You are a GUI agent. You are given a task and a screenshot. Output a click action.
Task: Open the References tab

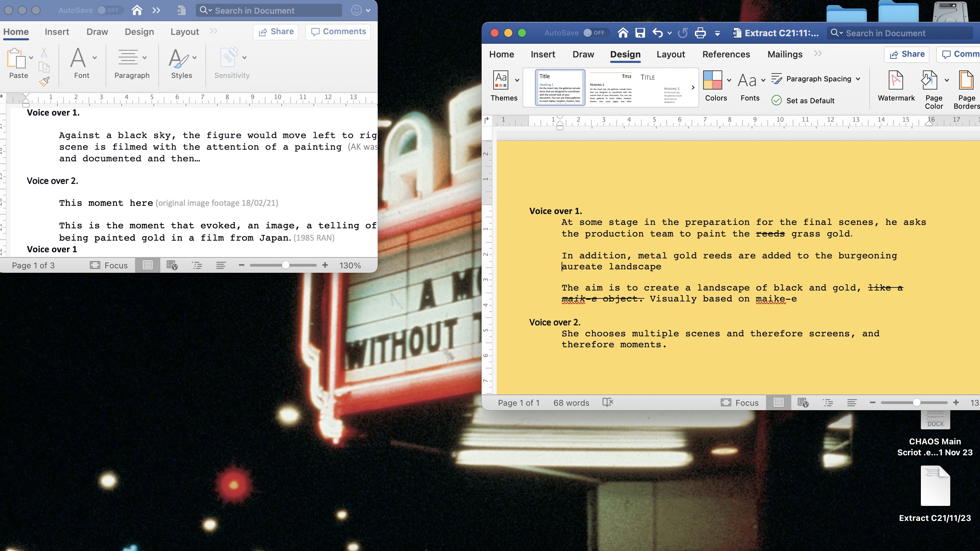(726, 54)
